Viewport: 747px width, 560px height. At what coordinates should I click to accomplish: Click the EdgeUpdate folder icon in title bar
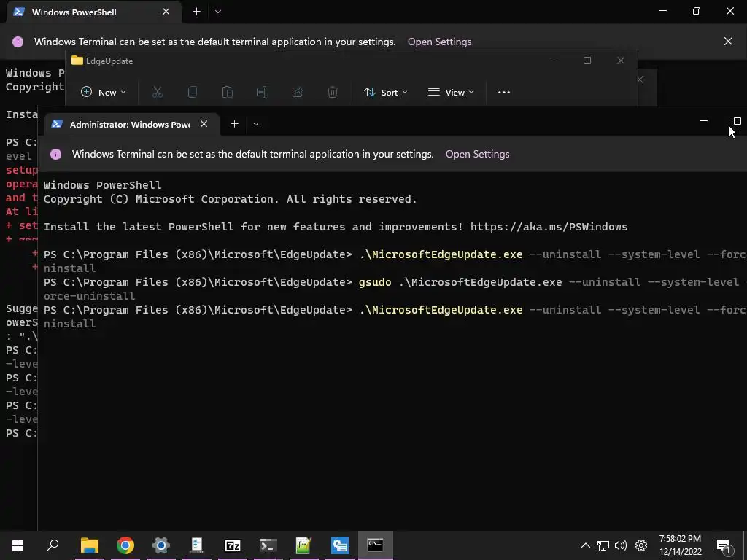pos(77,61)
